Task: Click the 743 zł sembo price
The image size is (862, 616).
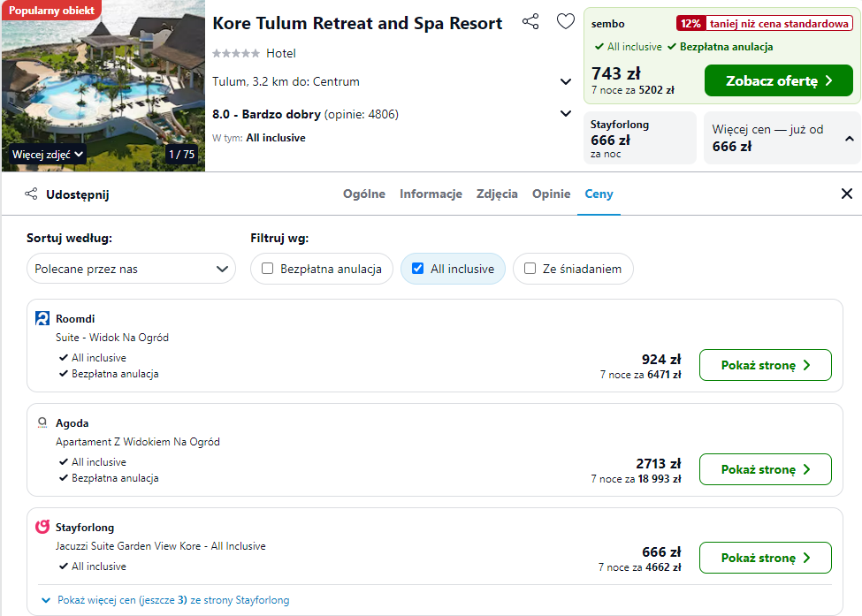Action: (x=615, y=73)
